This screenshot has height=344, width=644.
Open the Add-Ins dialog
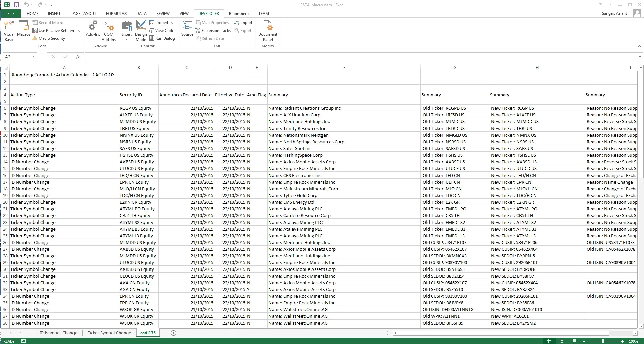pos(93,29)
